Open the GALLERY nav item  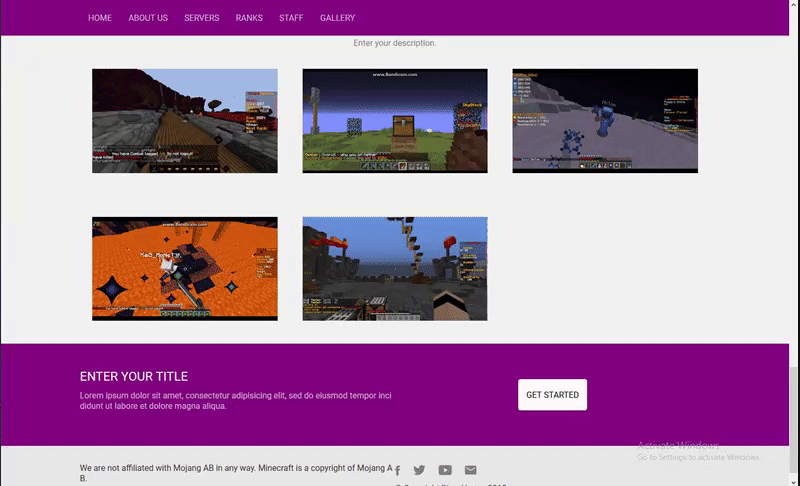[337, 18]
